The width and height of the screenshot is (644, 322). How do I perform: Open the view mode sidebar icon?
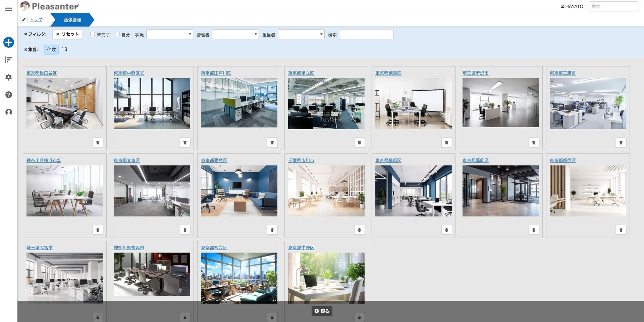tap(9, 60)
